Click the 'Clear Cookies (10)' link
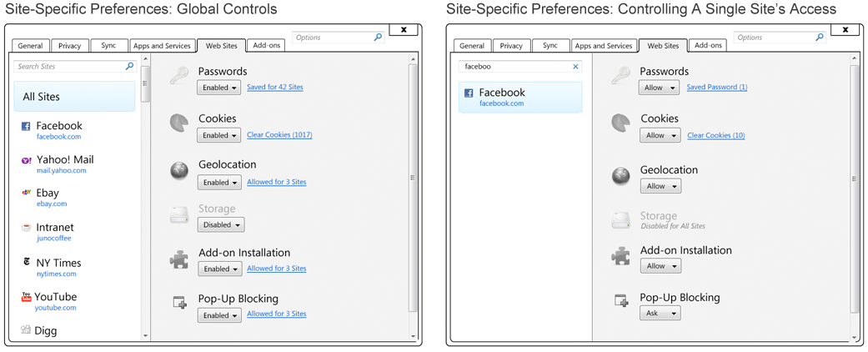Viewport: 868px width, 352px height. click(715, 135)
